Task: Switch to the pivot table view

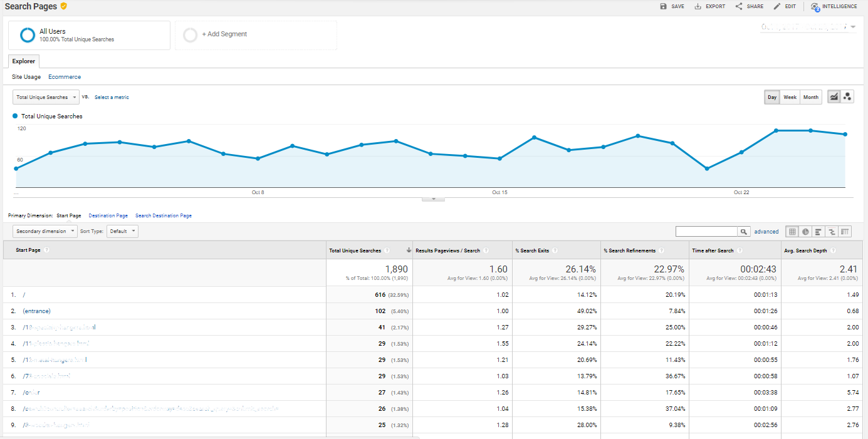Action: [x=845, y=231]
